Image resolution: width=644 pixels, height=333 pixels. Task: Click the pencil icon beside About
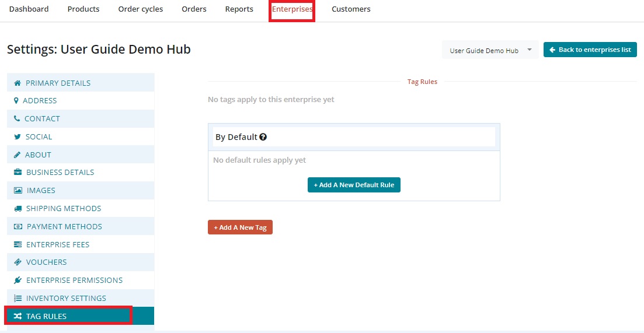18,155
